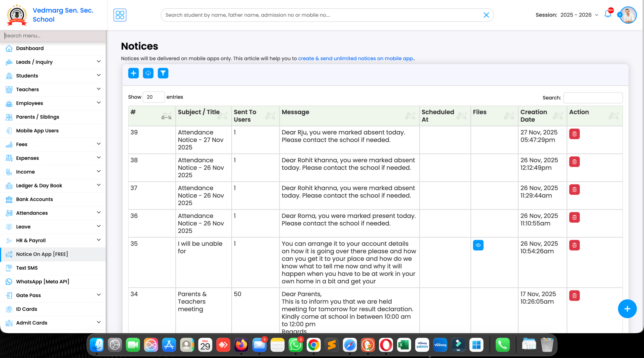Clear the student search with the X icon
The width and height of the screenshot is (644, 358).
pos(486,15)
